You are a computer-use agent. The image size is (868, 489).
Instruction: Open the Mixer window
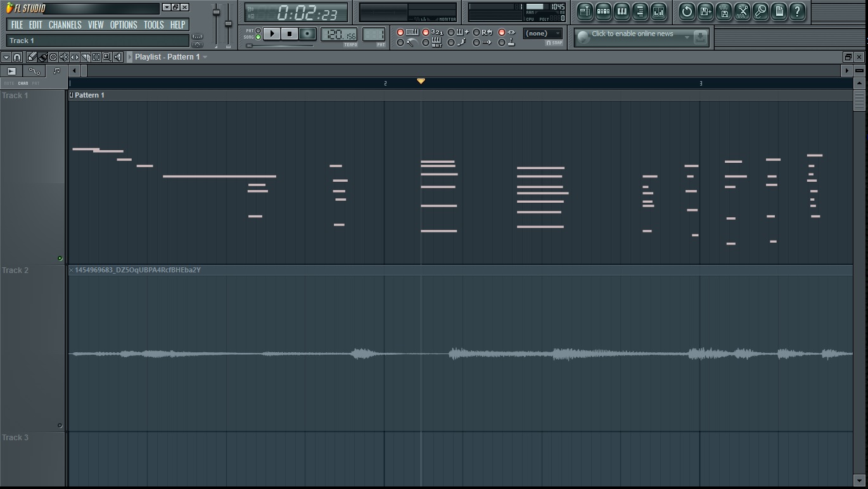point(658,11)
